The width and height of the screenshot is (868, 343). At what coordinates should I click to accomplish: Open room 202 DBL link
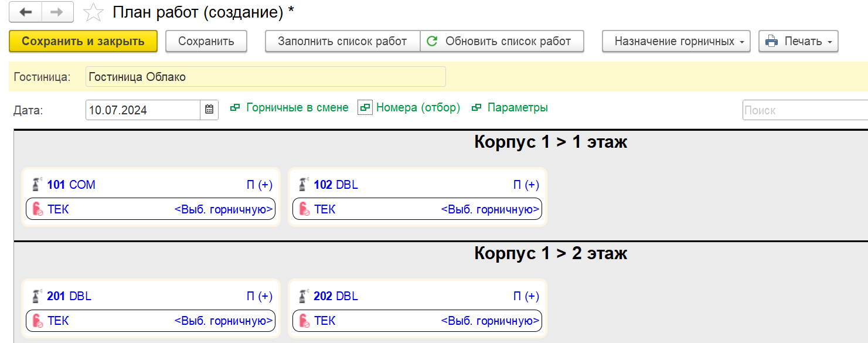point(336,297)
